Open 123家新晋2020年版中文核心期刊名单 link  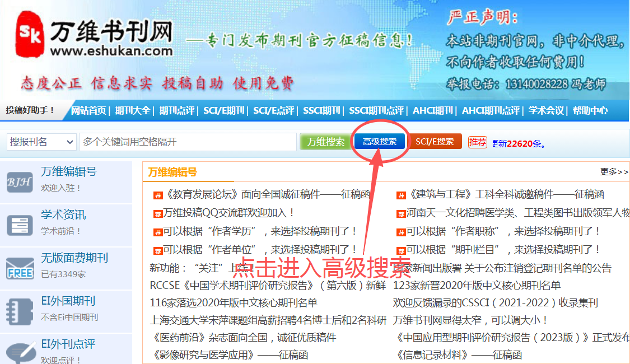[x=477, y=286]
